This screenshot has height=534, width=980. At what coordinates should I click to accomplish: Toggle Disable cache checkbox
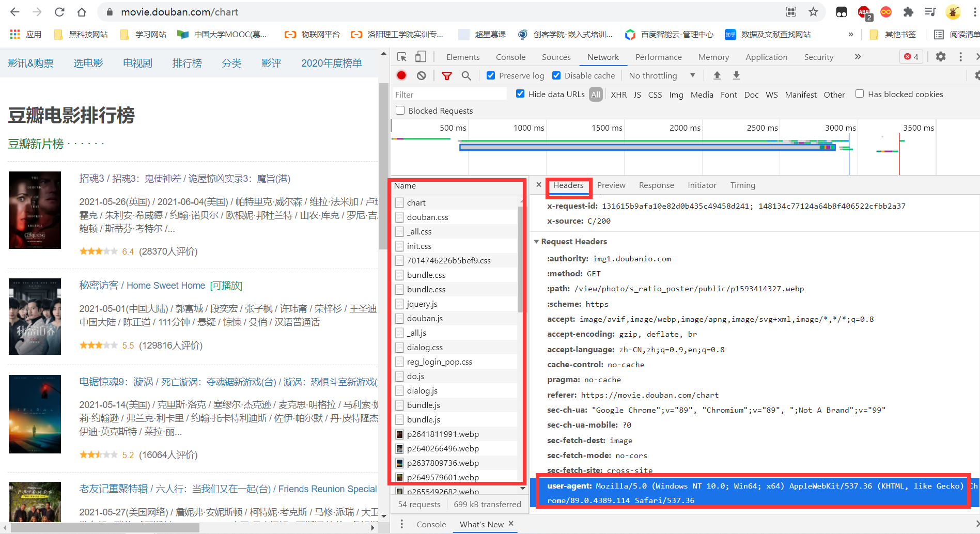click(556, 75)
